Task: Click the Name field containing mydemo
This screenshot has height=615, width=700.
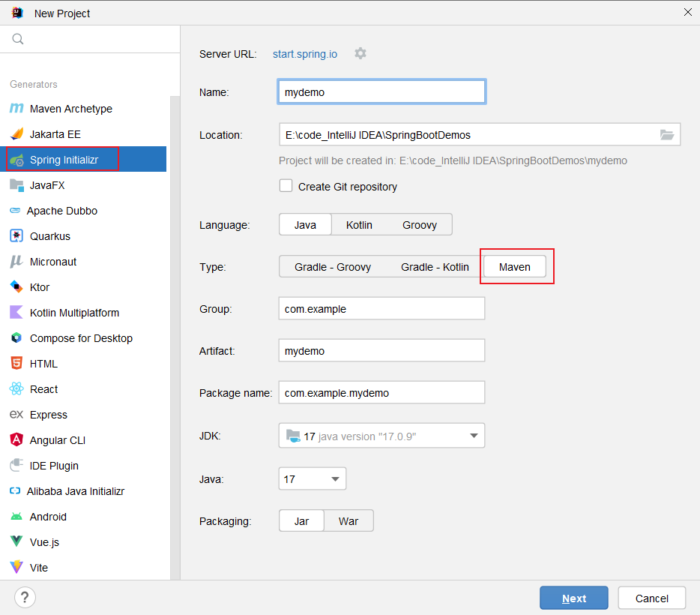Action: (x=381, y=92)
